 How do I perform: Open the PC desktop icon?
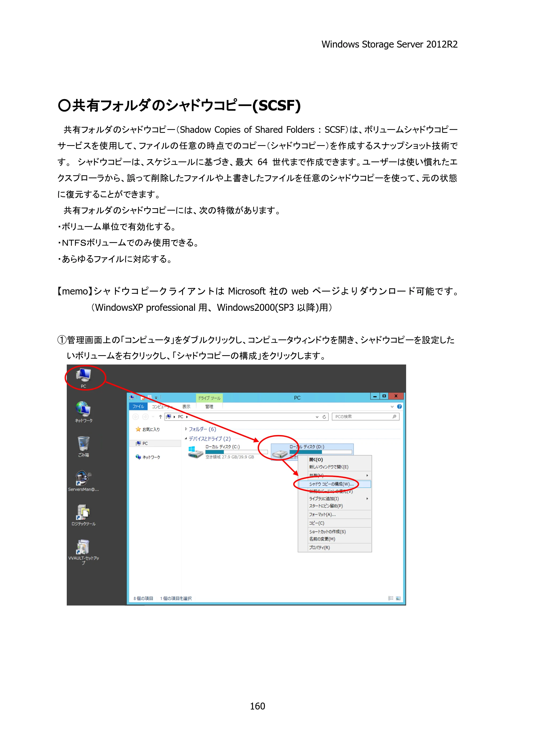[84, 378]
